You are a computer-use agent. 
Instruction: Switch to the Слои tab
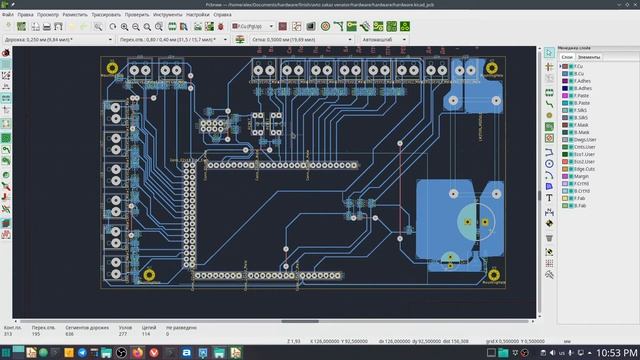pyautogui.click(x=567, y=57)
